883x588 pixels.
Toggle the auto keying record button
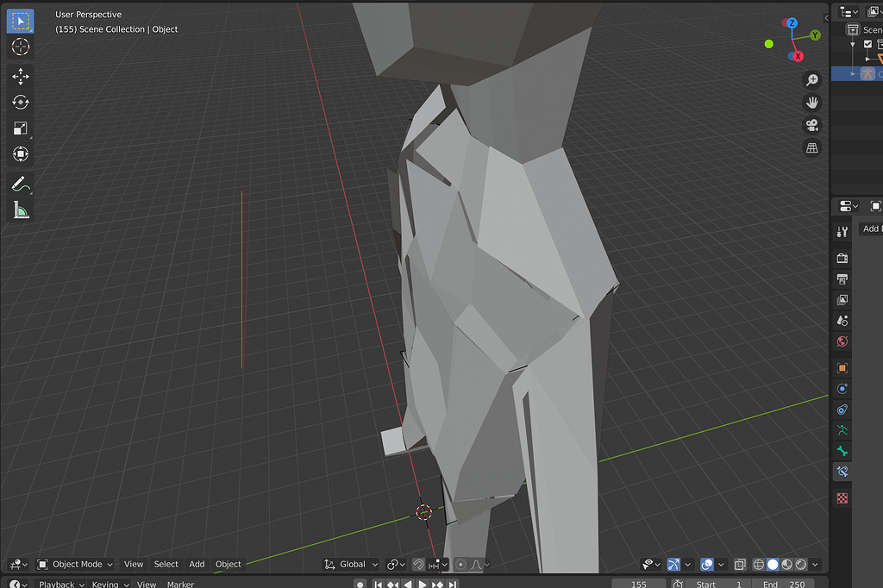point(360,584)
